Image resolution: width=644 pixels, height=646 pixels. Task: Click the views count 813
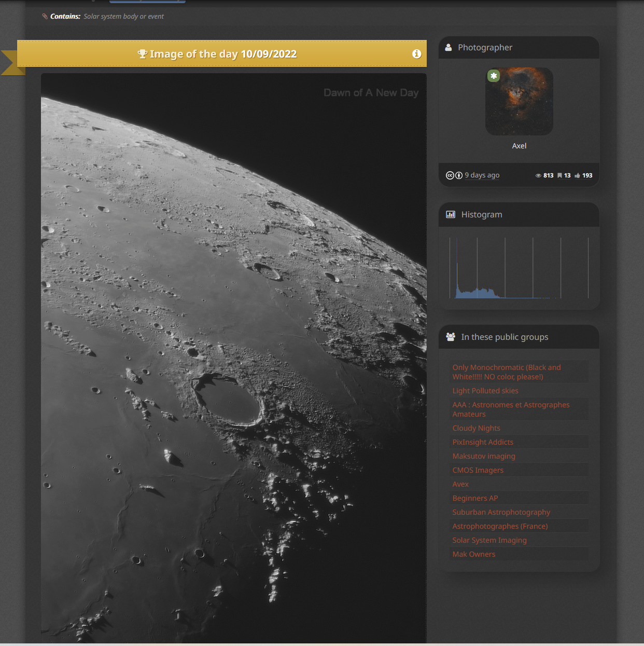548,175
